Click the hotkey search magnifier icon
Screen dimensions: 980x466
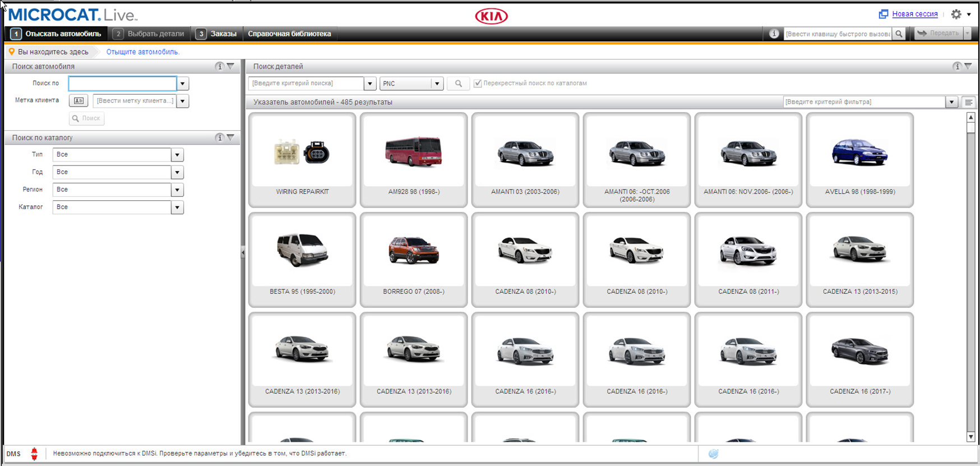[x=899, y=34]
